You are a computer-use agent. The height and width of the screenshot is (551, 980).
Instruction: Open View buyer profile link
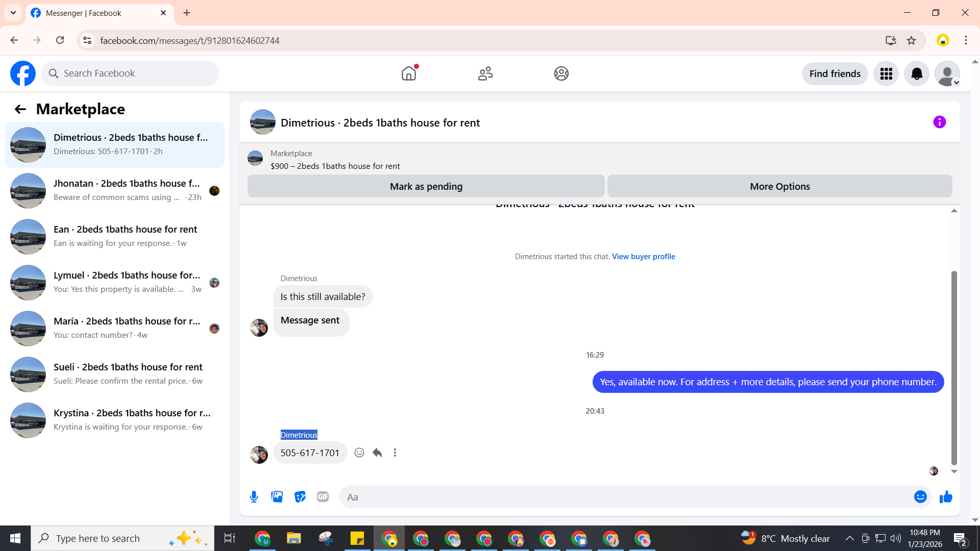(x=643, y=257)
